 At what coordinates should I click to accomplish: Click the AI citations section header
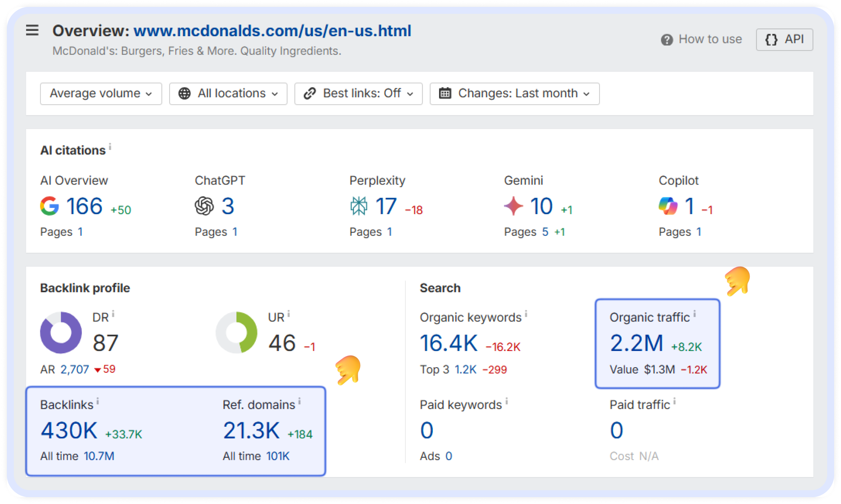[x=73, y=150]
